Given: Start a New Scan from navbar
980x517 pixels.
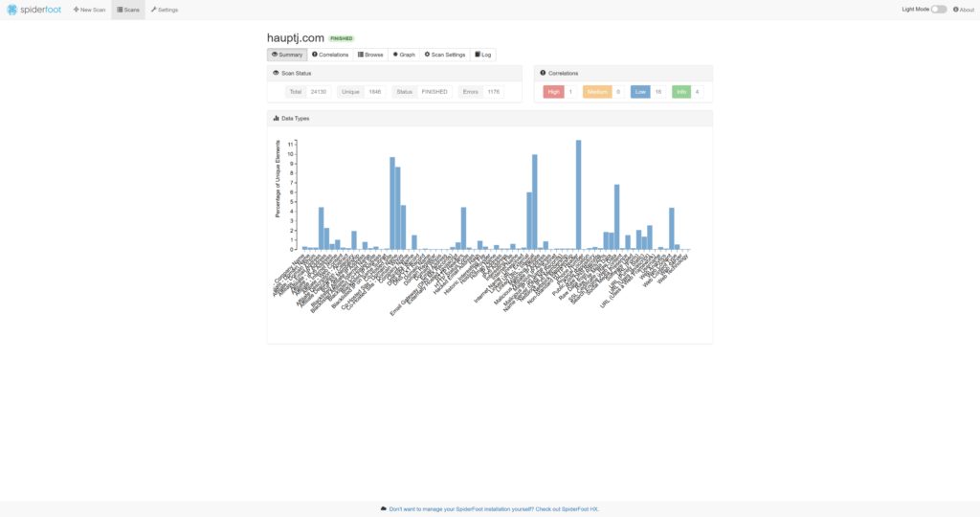Looking at the screenshot, I should pyautogui.click(x=89, y=10).
